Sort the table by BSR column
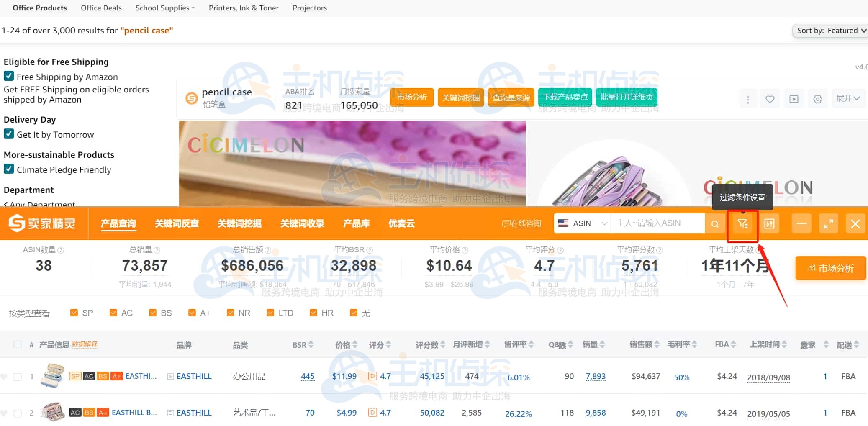This screenshot has height=426, width=868. point(303,345)
